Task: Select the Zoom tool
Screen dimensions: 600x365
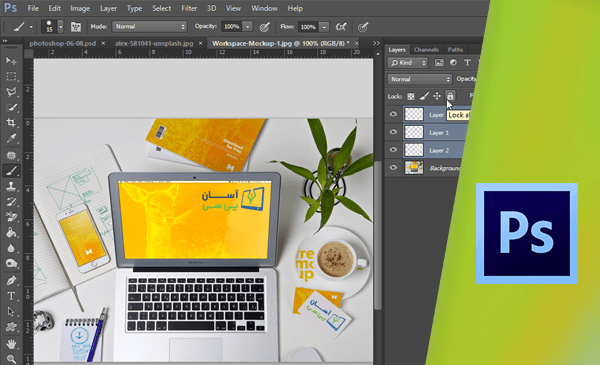Action: point(11,359)
